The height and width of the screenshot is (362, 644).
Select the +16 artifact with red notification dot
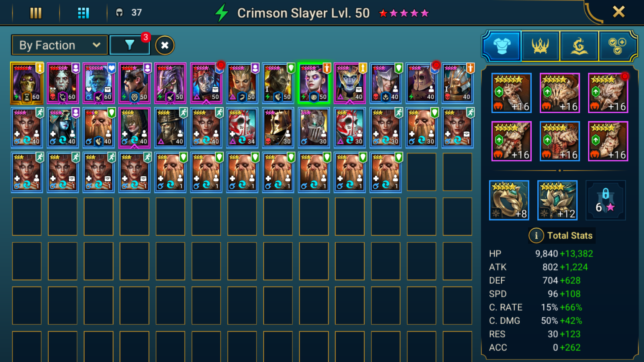608,93
